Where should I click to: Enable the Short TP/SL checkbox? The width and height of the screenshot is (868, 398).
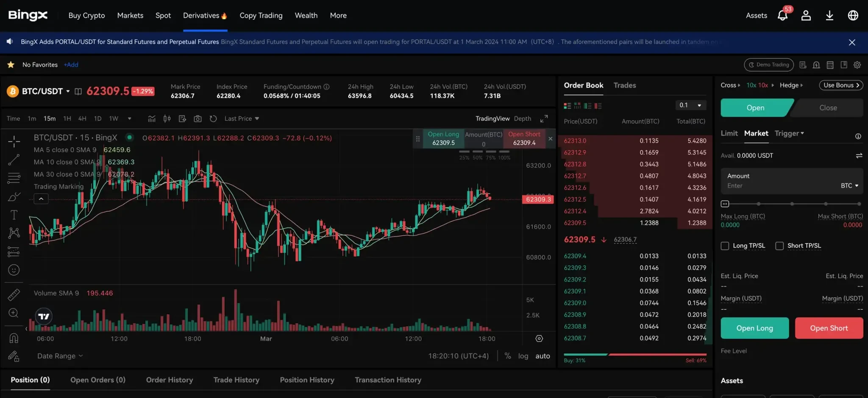click(779, 246)
